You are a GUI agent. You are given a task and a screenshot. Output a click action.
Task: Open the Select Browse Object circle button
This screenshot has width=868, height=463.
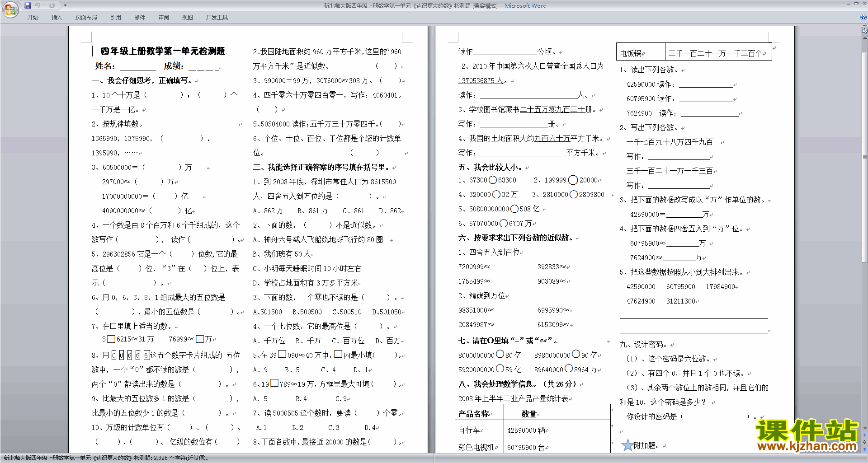coord(865,442)
